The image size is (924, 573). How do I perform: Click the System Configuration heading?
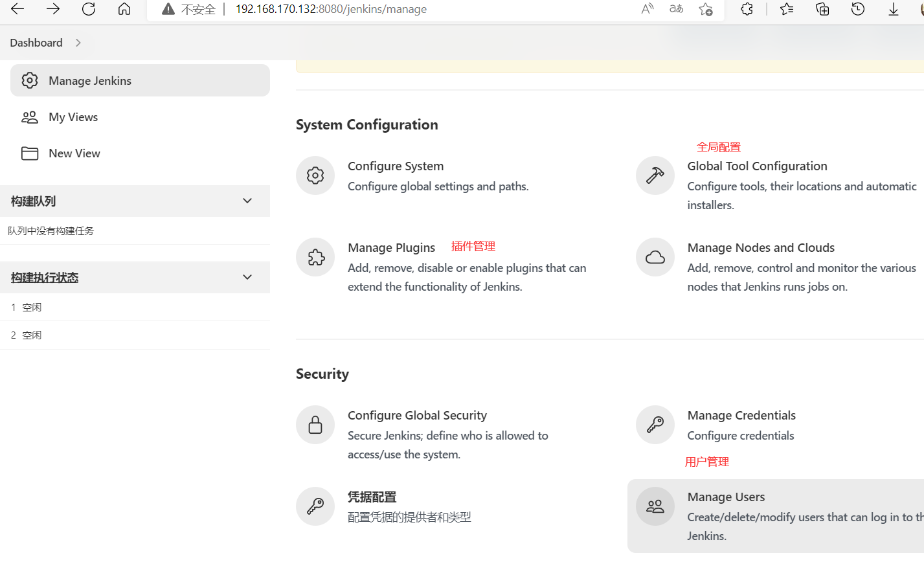367,124
